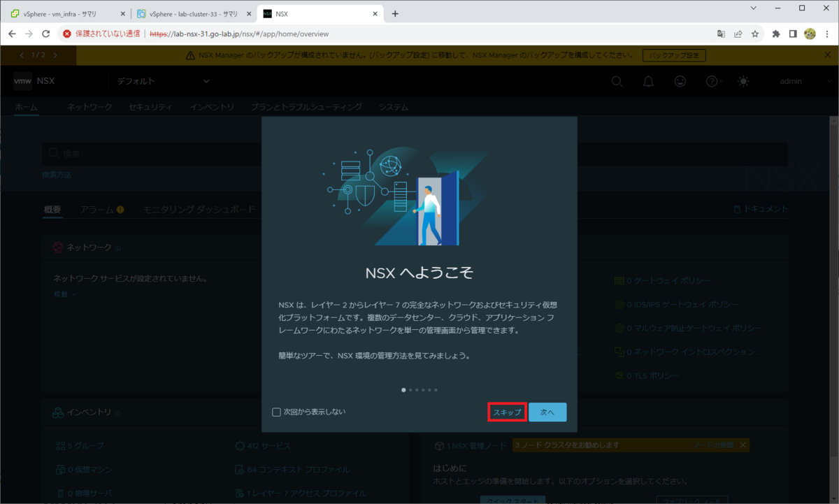Open the 0 IDS/IPS ゲートウェイ ポリシー link
The height and width of the screenshot is (504, 839).
coord(676,305)
